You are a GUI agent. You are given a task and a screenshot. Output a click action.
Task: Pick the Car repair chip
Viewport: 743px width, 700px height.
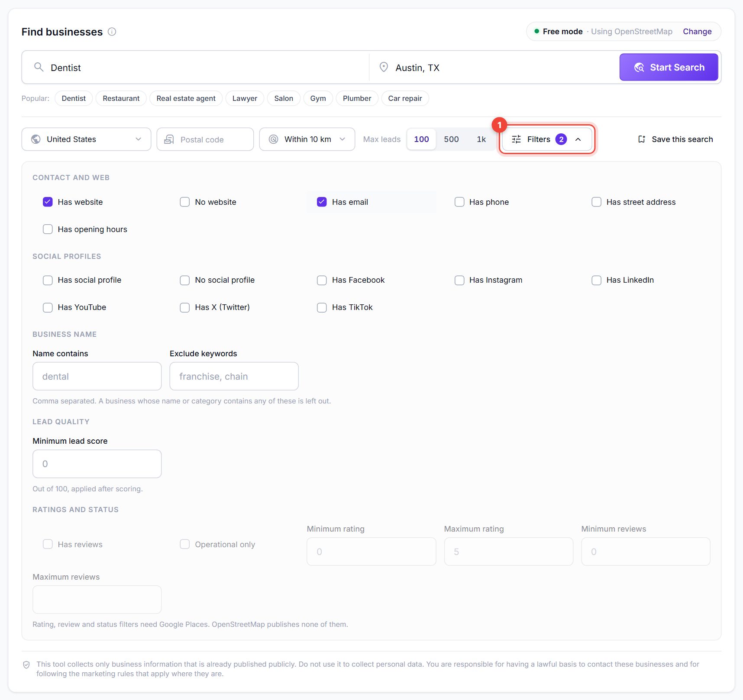point(405,98)
